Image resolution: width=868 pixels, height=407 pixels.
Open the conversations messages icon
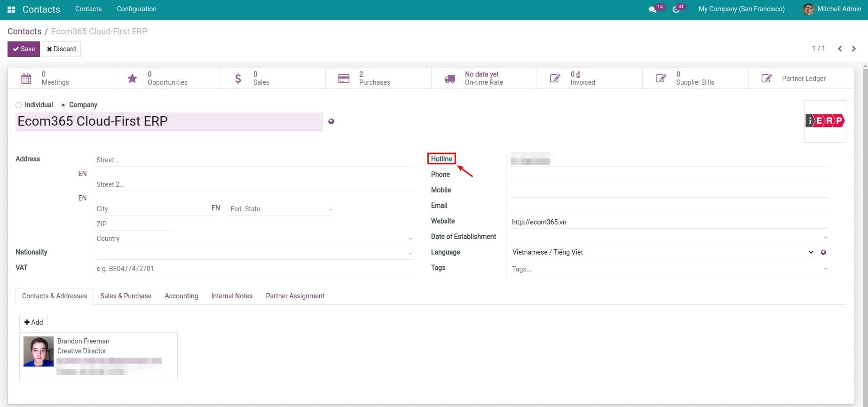point(652,9)
